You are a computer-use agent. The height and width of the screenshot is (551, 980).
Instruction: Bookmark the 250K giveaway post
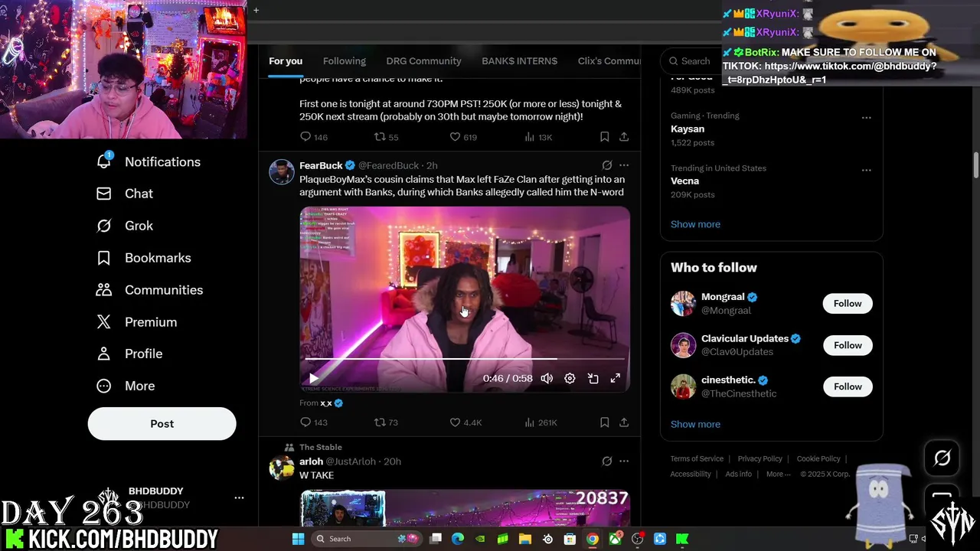[x=604, y=137]
